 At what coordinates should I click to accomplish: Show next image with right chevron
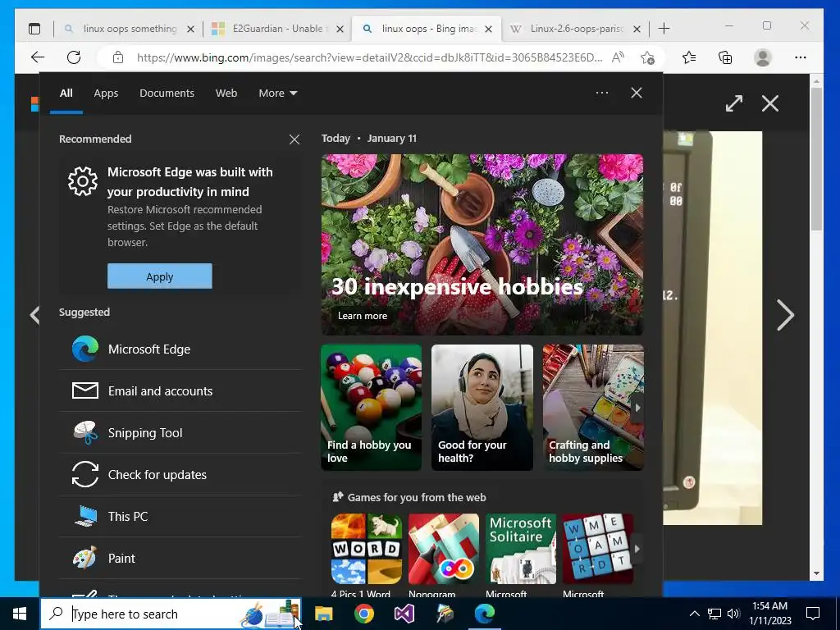(785, 315)
